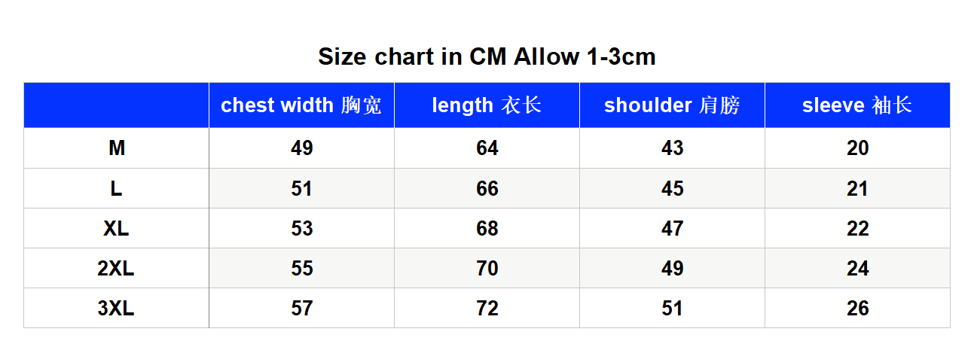Click length value 72 for 3XL
This screenshot has width=980, height=350.
[487, 308]
